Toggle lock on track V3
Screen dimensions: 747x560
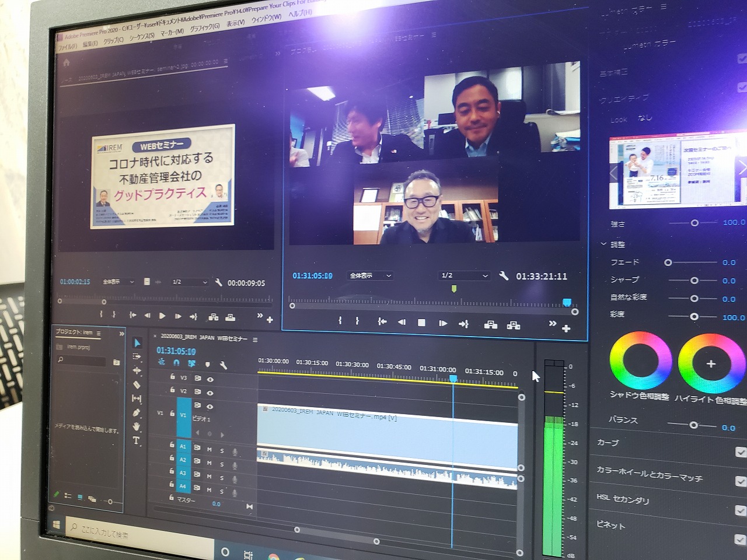(172, 377)
